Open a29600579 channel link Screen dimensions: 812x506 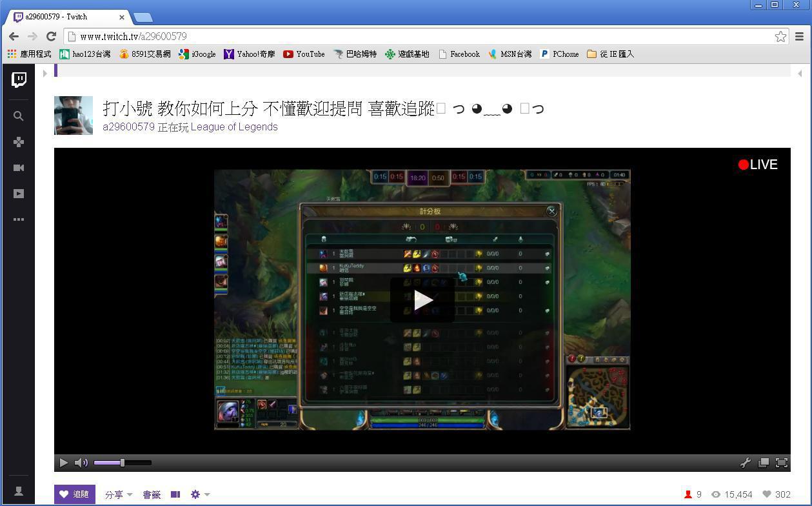coord(128,127)
